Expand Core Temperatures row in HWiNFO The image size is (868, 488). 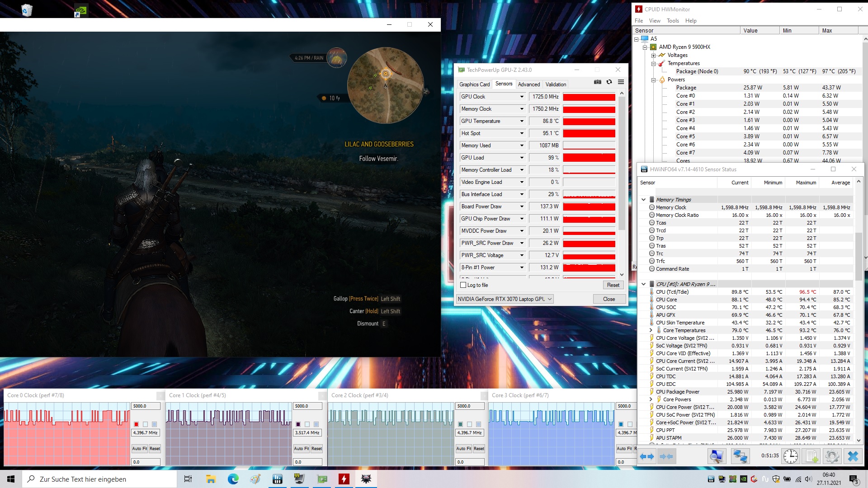(x=651, y=330)
